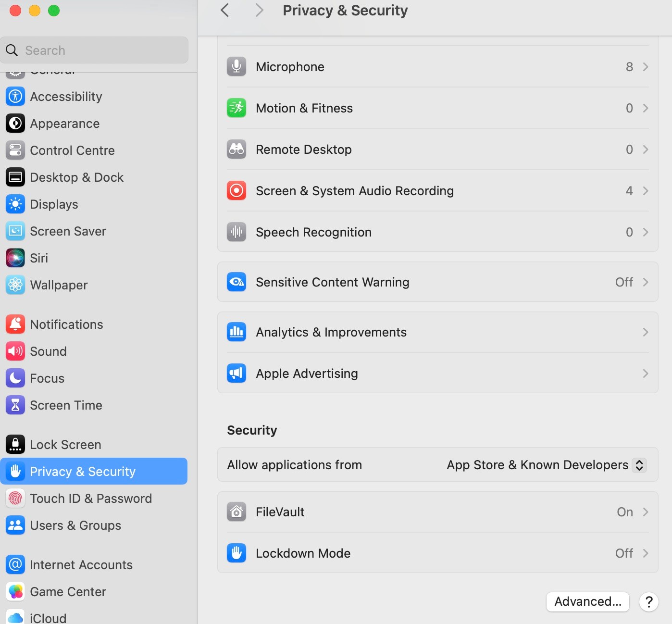Click the Advanced… button

pyautogui.click(x=588, y=601)
